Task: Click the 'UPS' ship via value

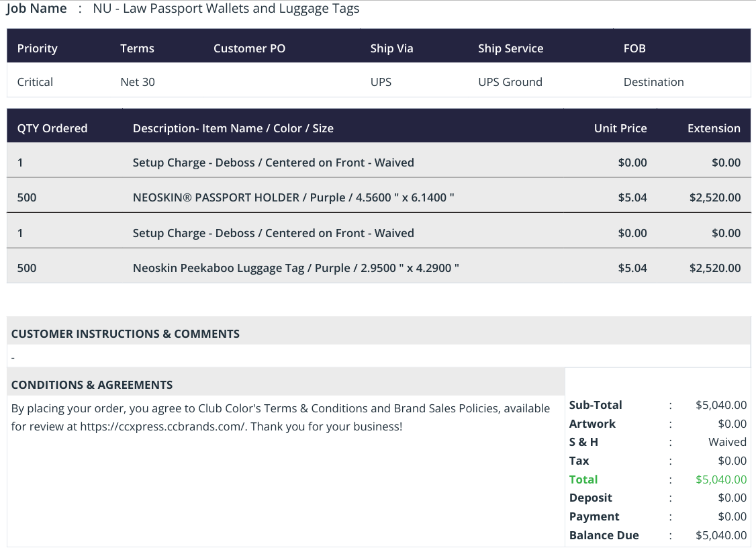Action: [x=381, y=82]
